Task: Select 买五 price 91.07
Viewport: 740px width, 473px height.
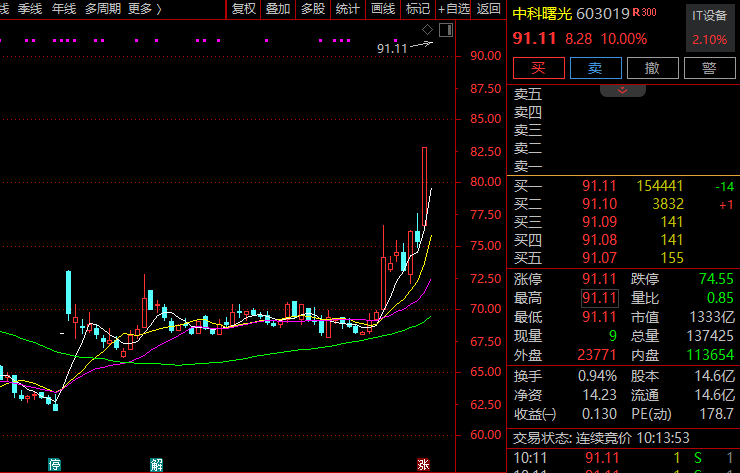Action: pos(599,258)
